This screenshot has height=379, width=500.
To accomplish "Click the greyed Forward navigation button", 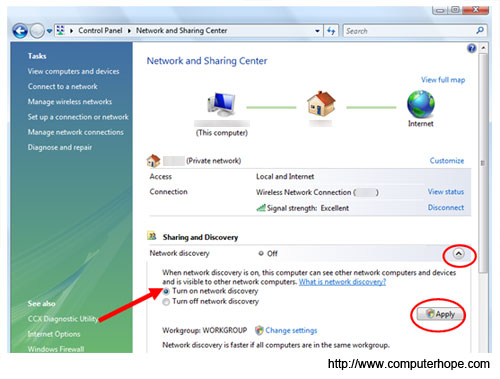I will point(37,31).
